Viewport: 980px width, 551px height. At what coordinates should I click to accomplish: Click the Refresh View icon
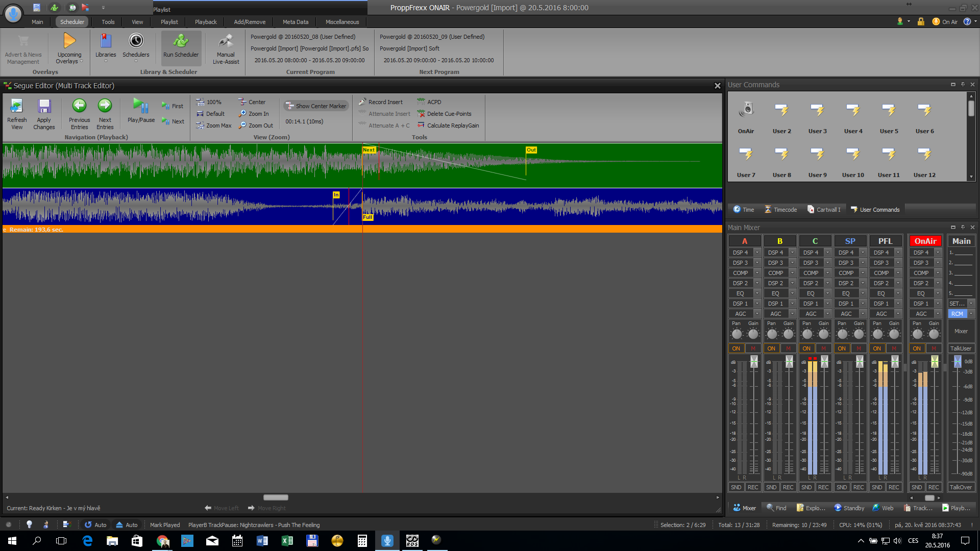(16, 106)
